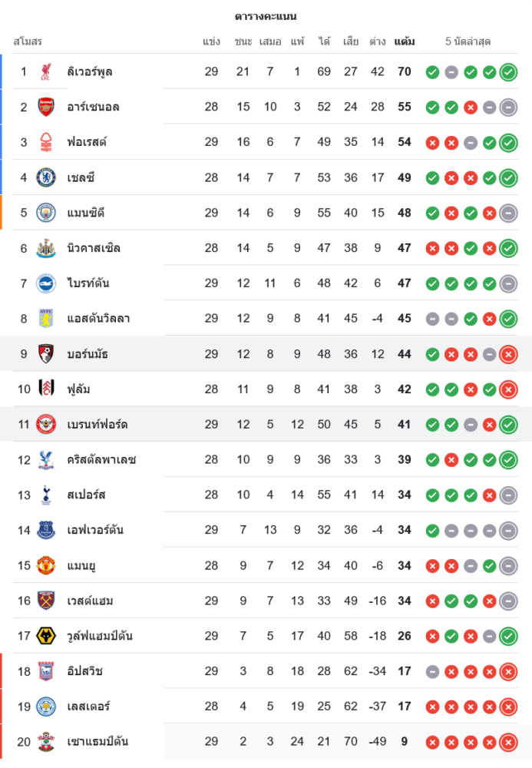Click the Liverpool club crest
This screenshot has width=532, height=768.
46,71
